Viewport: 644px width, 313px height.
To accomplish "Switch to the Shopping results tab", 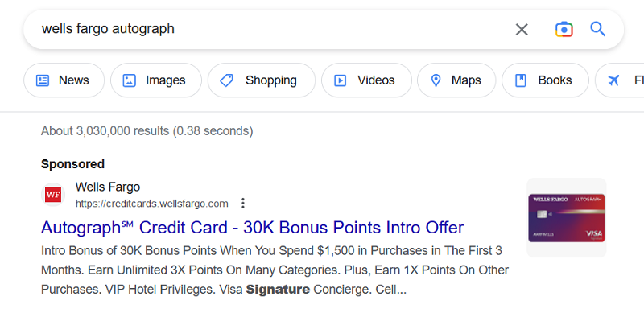I will [262, 80].
